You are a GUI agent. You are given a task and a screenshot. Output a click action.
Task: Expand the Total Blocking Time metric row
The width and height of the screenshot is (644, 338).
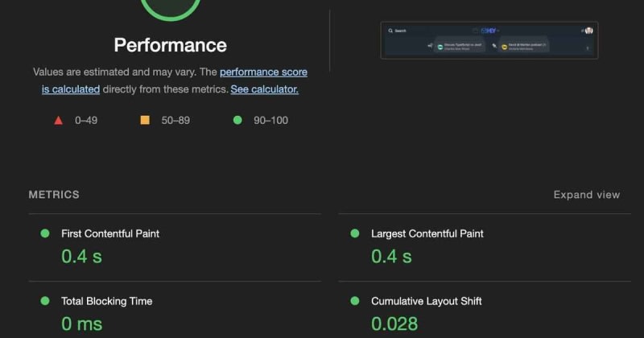(106, 301)
